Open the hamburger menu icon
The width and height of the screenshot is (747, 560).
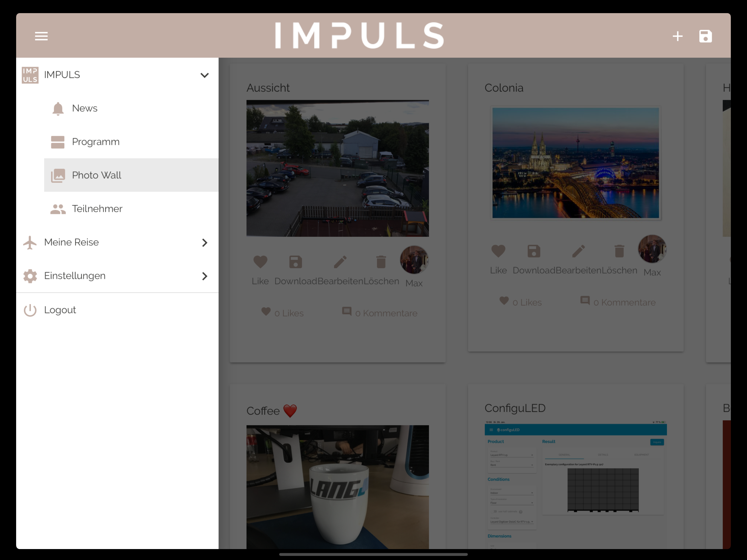click(41, 36)
